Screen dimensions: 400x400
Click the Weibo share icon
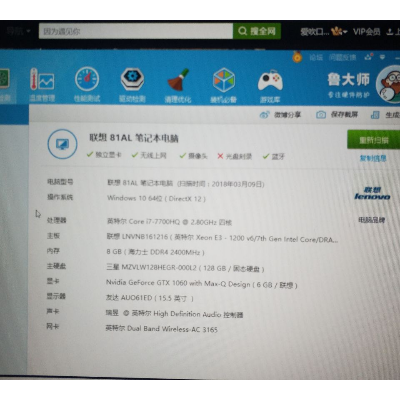(264, 115)
